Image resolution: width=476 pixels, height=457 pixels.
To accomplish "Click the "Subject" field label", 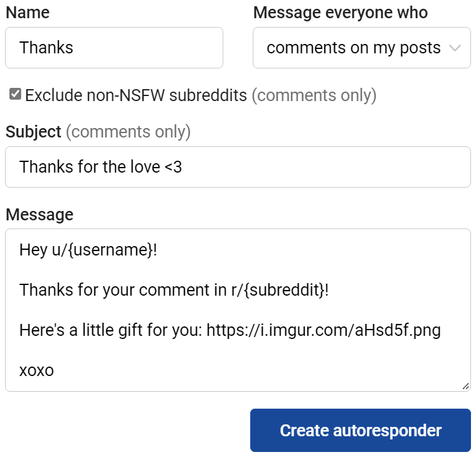I will point(33,132).
